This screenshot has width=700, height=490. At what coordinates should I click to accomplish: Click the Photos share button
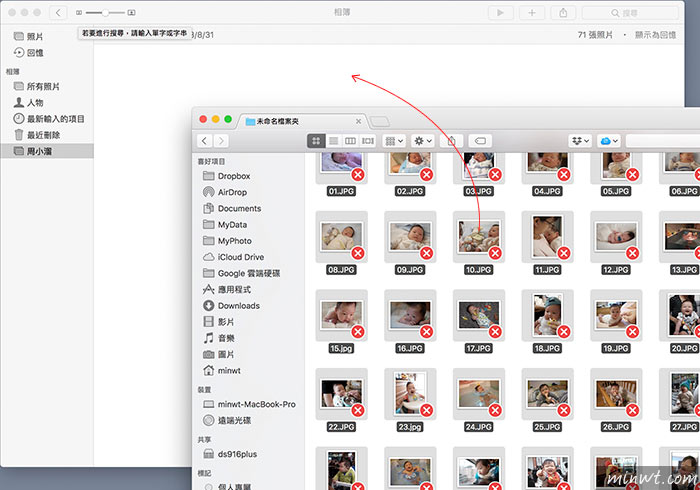point(563,12)
